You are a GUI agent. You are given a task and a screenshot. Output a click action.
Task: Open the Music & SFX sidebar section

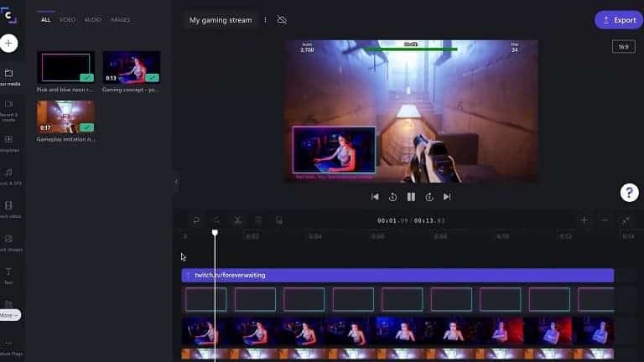(8, 177)
